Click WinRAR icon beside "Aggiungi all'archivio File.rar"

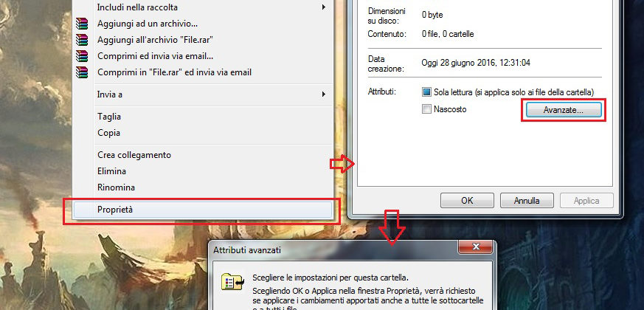82,40
